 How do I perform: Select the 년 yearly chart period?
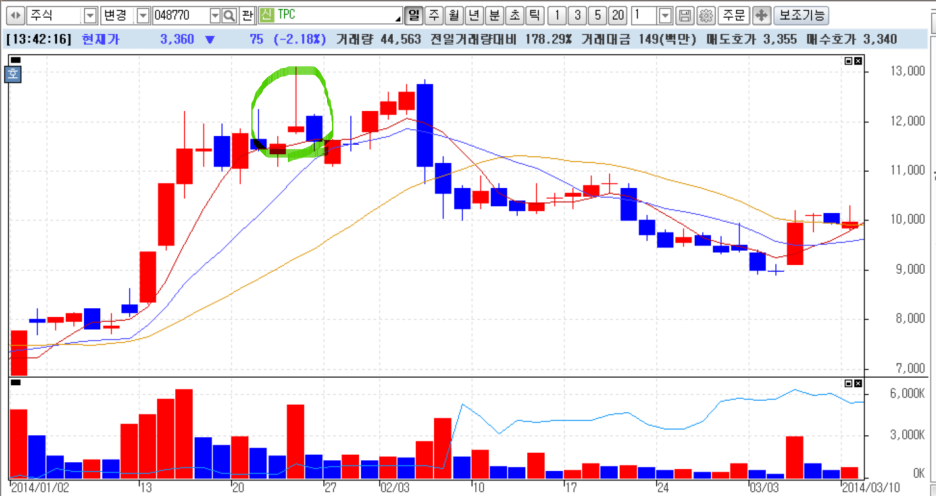(474, 16)
